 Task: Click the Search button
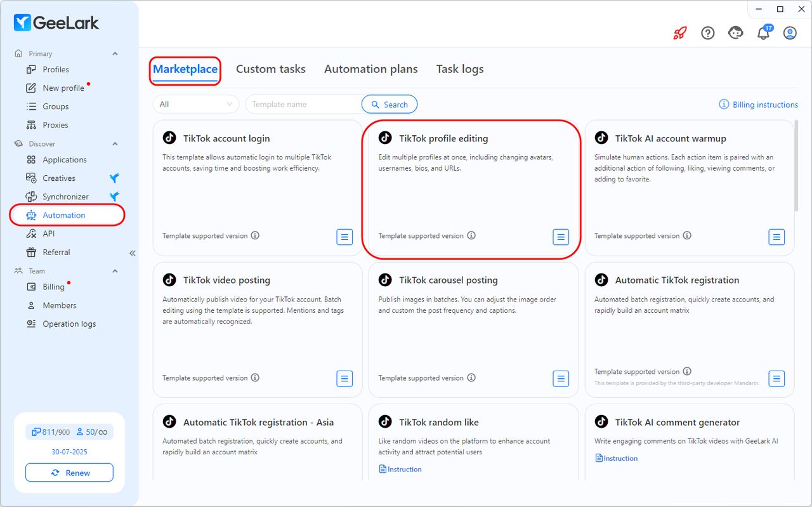click(x=390, y=104)
